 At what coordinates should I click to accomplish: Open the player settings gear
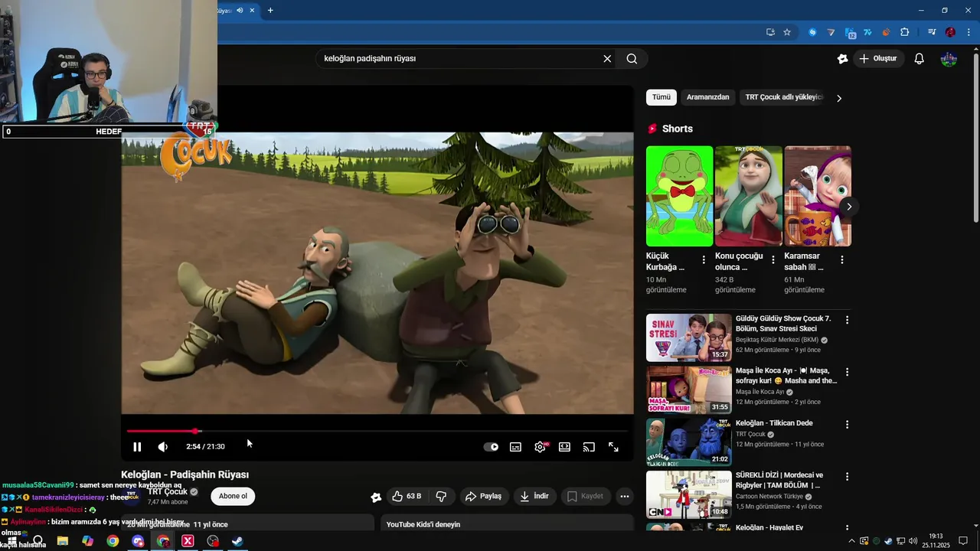point(541,447)
